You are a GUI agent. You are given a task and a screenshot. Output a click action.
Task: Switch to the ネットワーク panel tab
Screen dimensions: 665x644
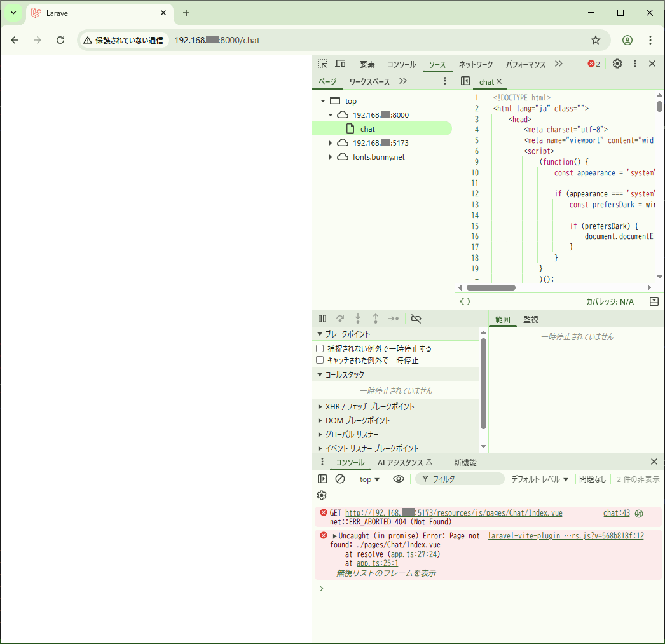coord(476,64)
